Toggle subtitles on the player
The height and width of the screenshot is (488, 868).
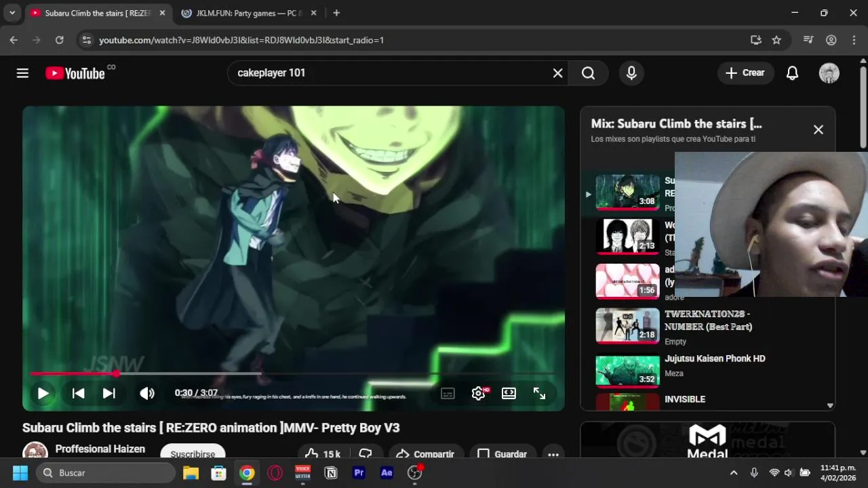448,393
